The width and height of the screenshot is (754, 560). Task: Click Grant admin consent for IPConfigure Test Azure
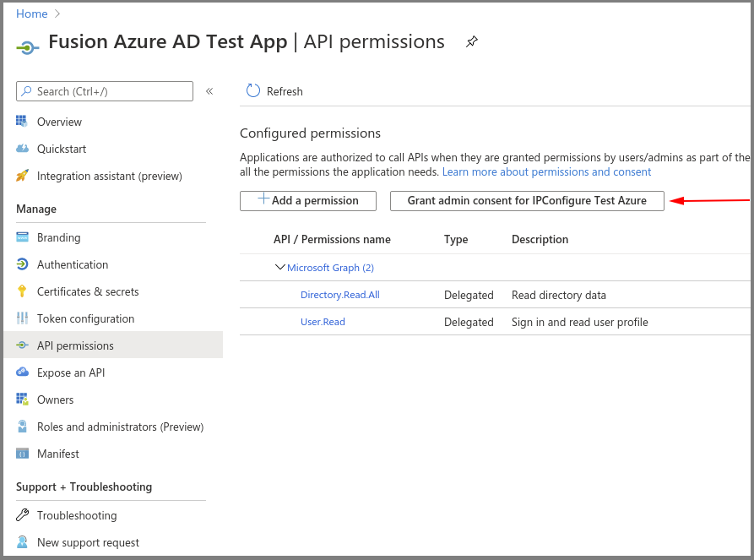527,200
